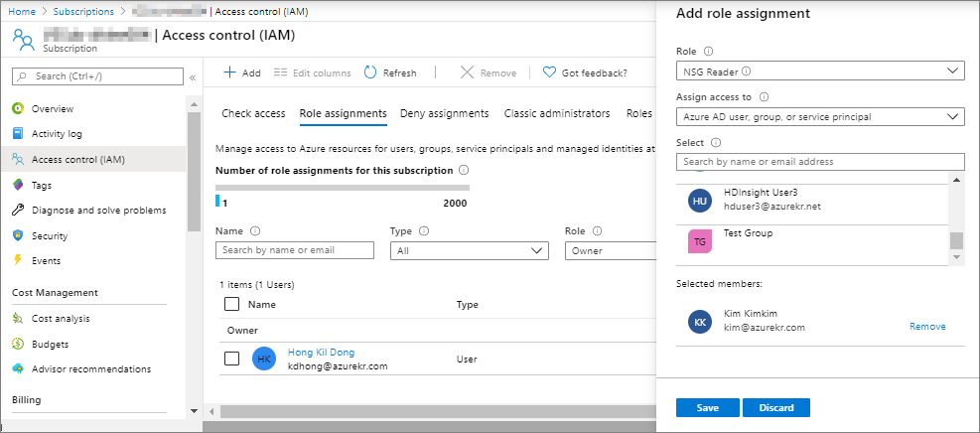
Task: Click the HU avatar for HDInsight User3
Action: coord(700,201)
